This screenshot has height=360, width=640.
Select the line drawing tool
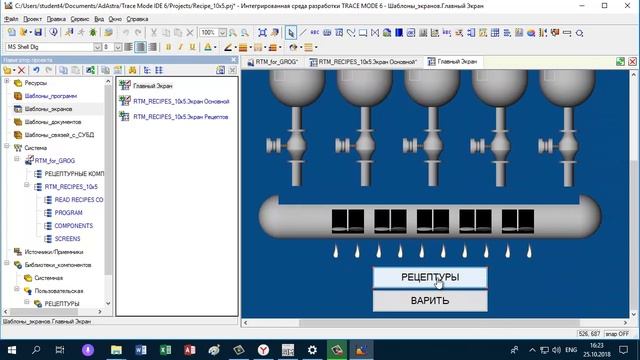(x=303, y=33)
